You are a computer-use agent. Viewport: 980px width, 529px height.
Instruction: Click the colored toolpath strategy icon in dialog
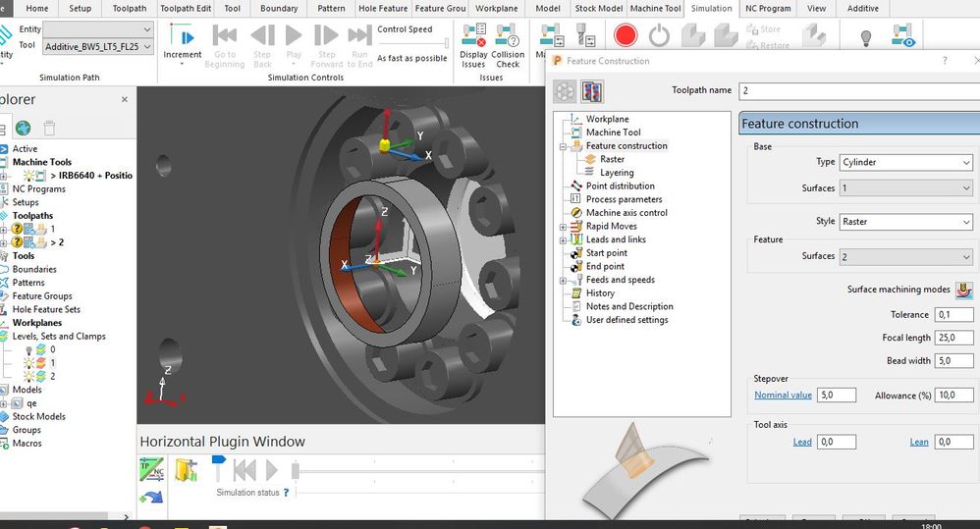pos(591,91)
